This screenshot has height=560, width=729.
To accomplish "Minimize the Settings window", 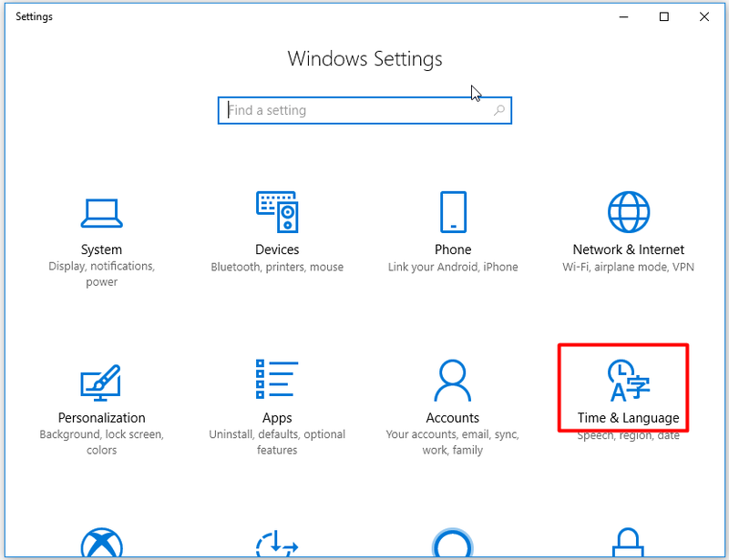I will [623, 16].
